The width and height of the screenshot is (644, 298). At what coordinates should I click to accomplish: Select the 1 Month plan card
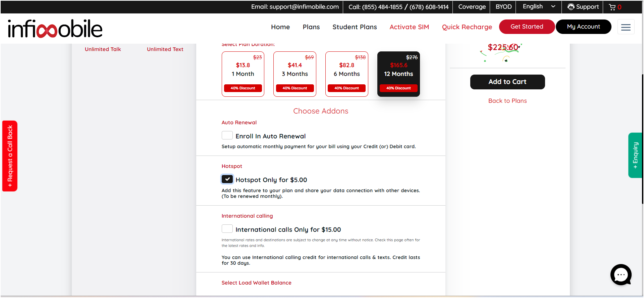[x=243, y=74]
